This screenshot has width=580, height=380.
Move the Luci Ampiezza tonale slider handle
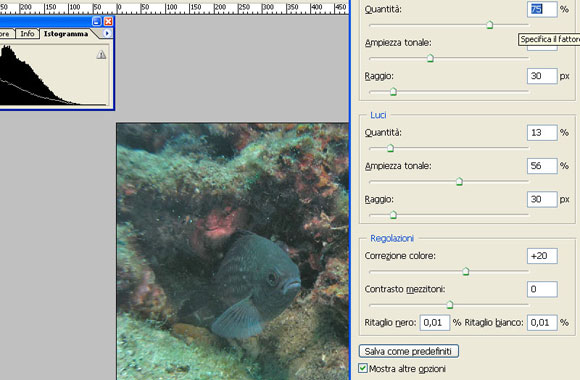(459, 182)
